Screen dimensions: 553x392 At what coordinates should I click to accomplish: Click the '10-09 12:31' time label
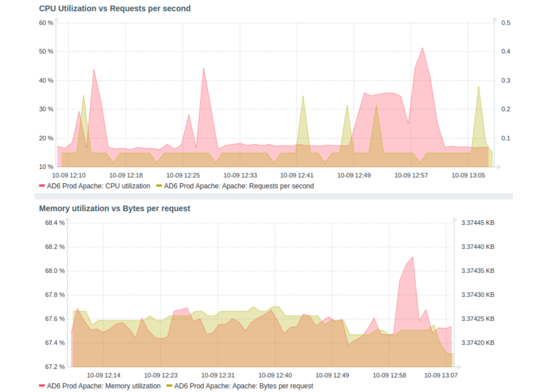point(218,375)
